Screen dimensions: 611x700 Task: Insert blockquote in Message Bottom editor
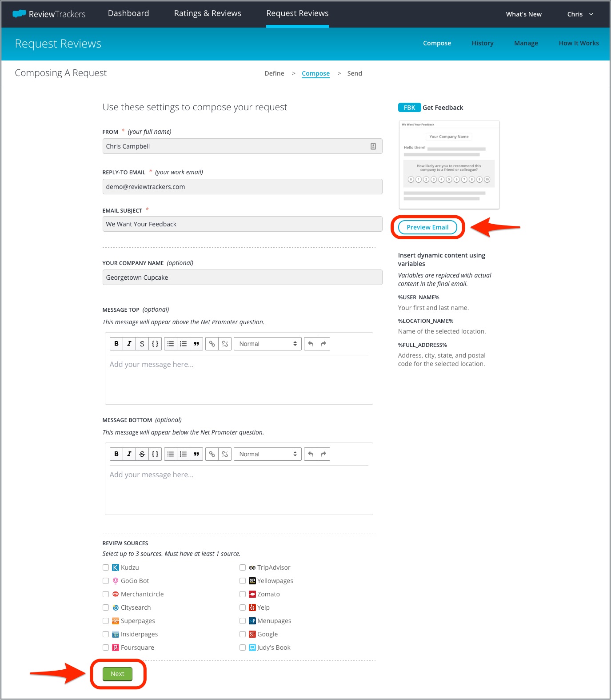point(196,454)
